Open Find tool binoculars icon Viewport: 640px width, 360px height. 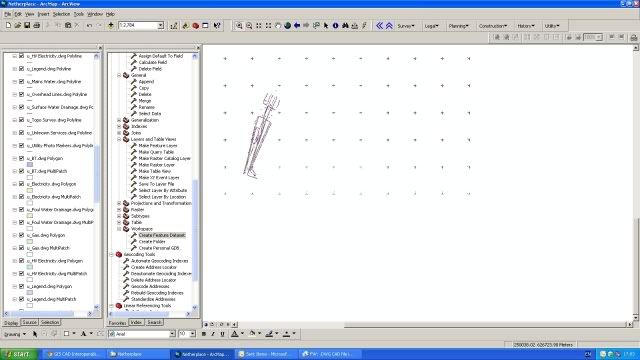click(345, 26)
